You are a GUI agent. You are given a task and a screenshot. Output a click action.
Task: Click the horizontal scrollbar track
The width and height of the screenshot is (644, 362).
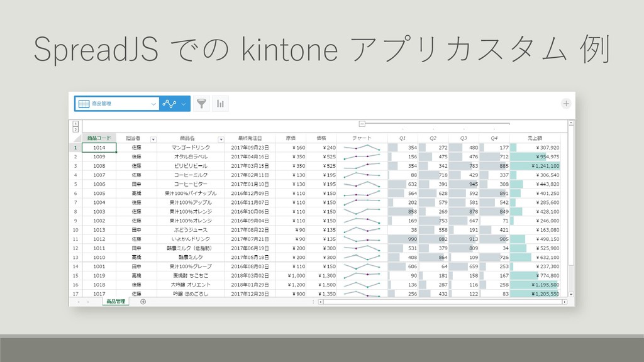point(443,302)
